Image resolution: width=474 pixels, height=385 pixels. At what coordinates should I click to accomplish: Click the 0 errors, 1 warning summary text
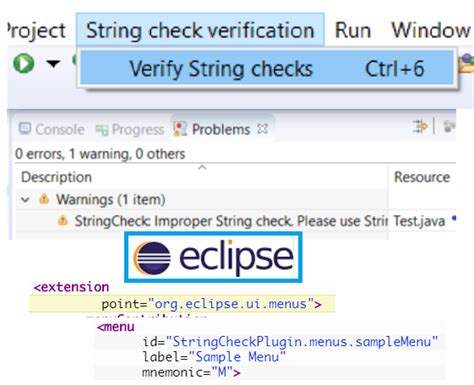pyautogui.click(x=100, y=154)
